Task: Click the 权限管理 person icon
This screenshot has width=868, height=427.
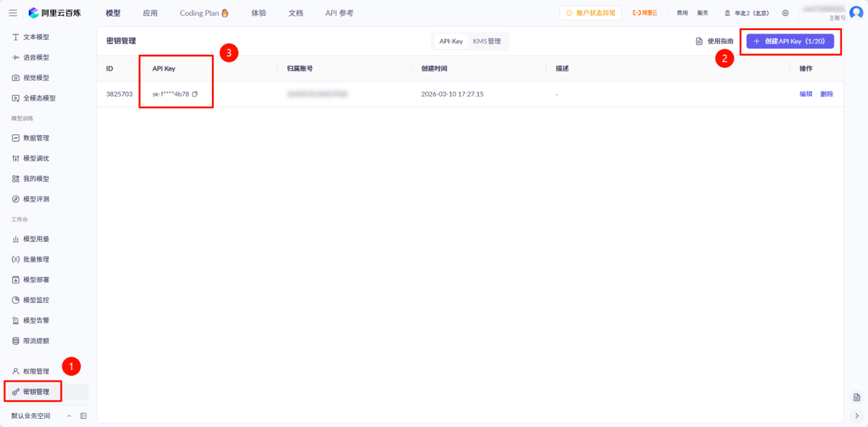Action: 16,371
